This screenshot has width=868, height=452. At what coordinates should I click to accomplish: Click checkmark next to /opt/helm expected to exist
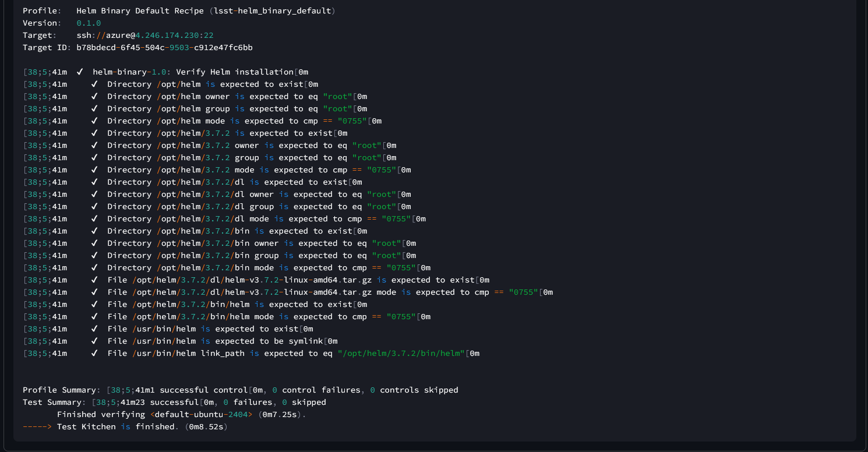(x=94, y=84)
